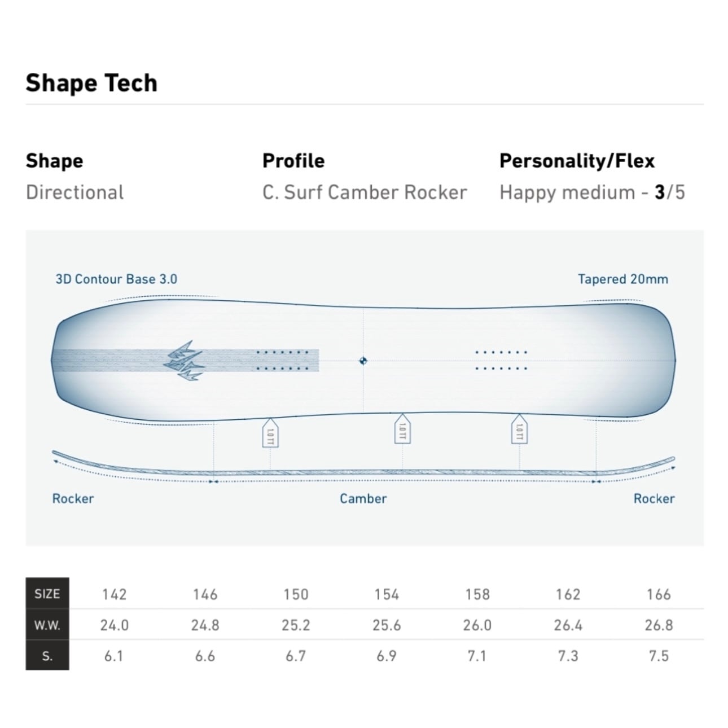The height and width of the screenshot is (728, 728).
Task: Select the Tapered 20mm label
Action: click(622, 279)
